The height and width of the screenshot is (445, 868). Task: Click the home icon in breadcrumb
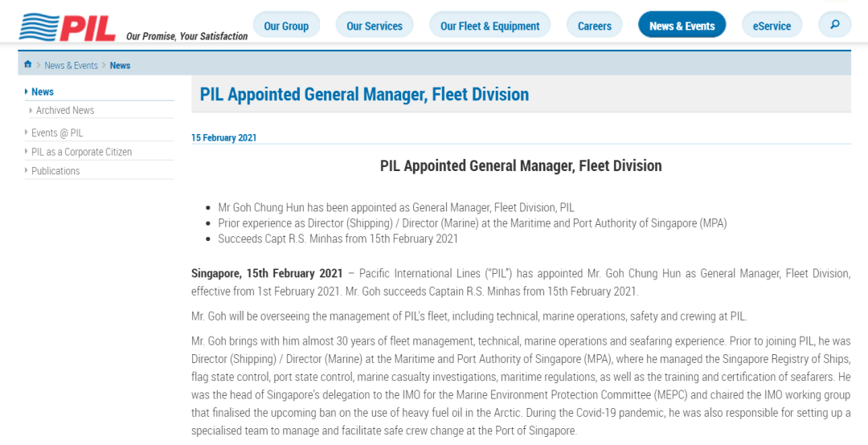tap(28, 64)
